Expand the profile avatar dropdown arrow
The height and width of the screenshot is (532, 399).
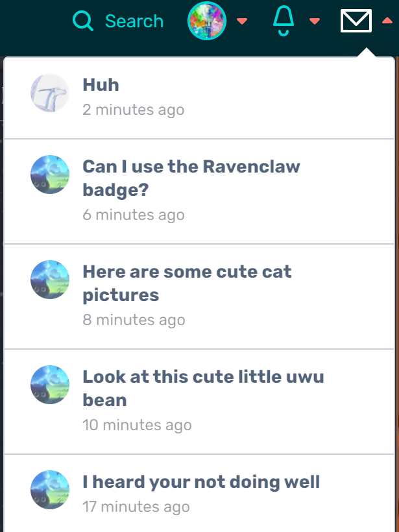[242, 21]
